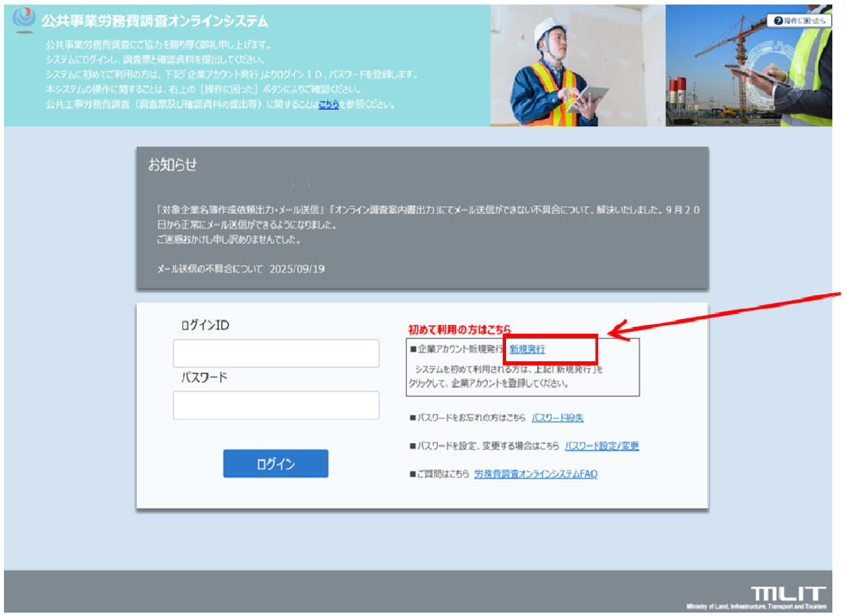Open the 労務費調査オンラインシステムFAQ link
The width and height of the screenshot is (847, 616).
pyautogui.click(x=535, y=474)
